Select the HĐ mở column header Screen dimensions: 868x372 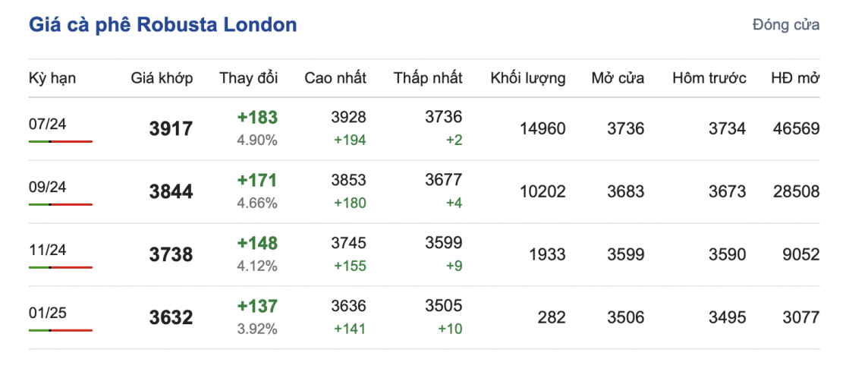tap(794, 78)
